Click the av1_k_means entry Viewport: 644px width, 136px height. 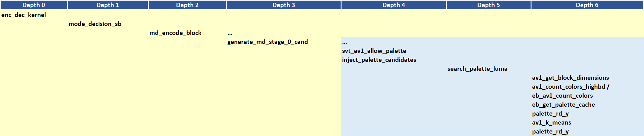tap(551, 123)
